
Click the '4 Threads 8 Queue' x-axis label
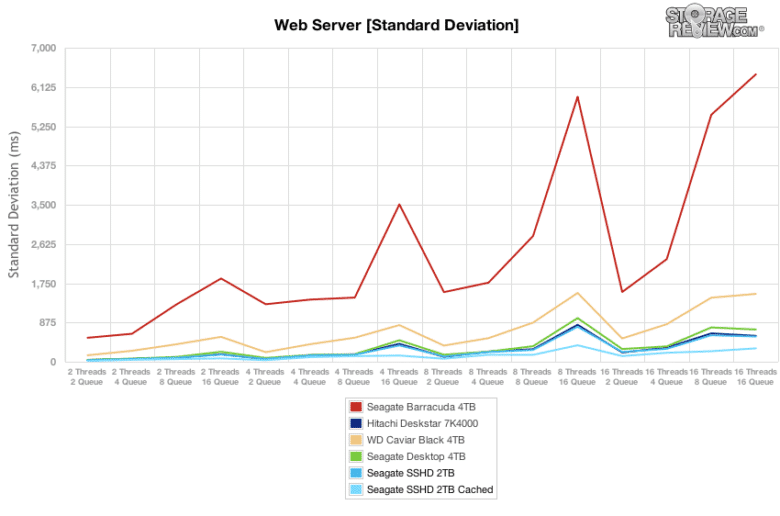(x=354, y=377)
